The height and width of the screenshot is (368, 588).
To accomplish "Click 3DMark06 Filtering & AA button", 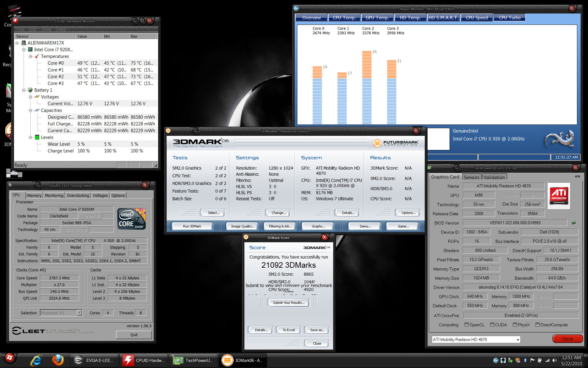I will coord(280,226).
